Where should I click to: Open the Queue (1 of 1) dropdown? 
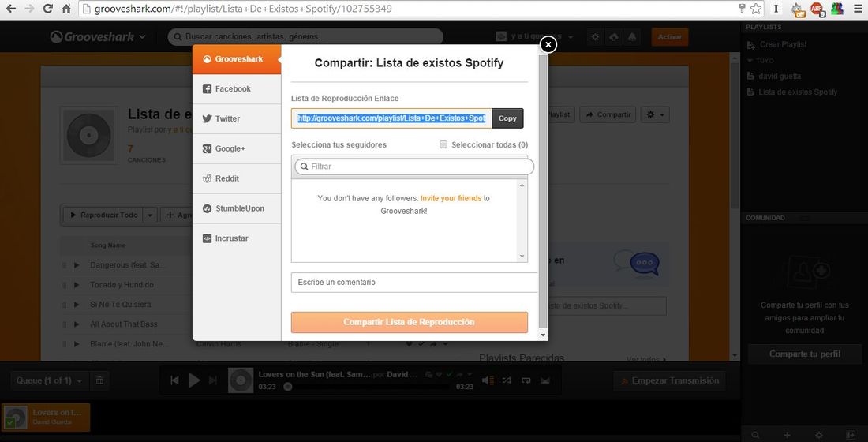(49, 380)
